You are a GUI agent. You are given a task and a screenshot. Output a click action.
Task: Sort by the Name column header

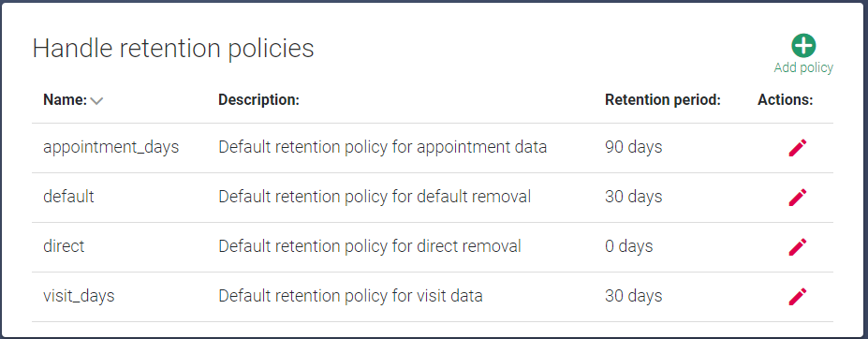[66, 99]
